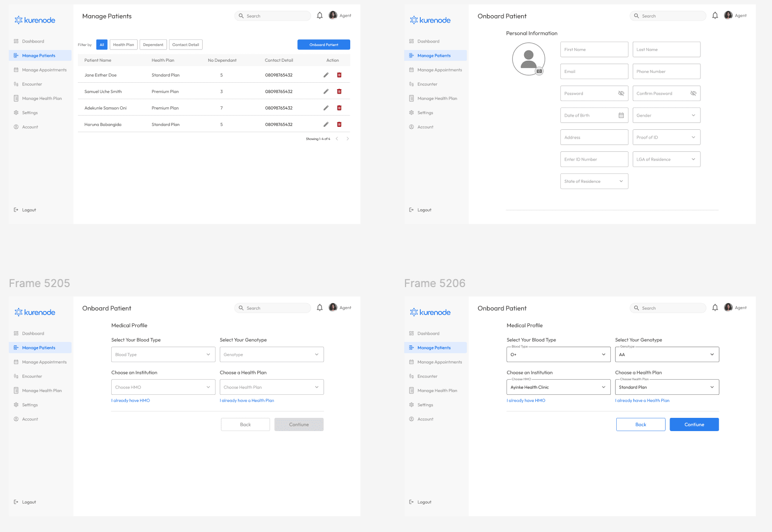Image resolution: width=772 pixels, height=532 pixels.
Task: Delete Haruna Babangida's patient row
Action: pos(339,124)
